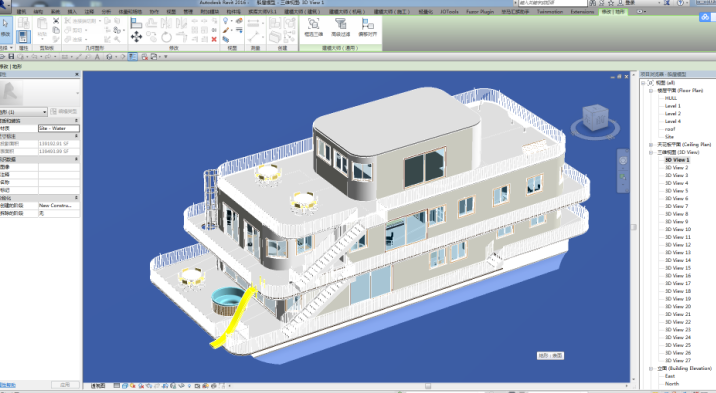Open the Visual Style menu in view control bar

[x=125, y=386]
